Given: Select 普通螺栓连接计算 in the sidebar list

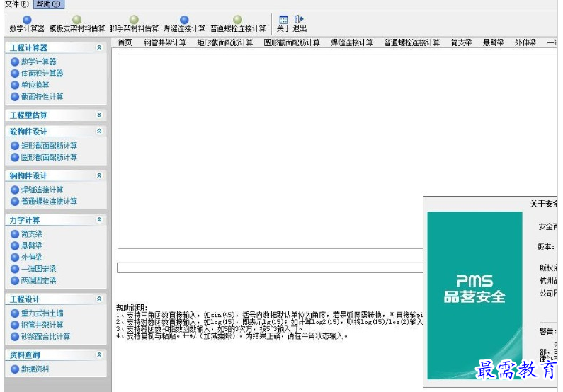Looking at the screenshot, I should [x=44, y=202].
